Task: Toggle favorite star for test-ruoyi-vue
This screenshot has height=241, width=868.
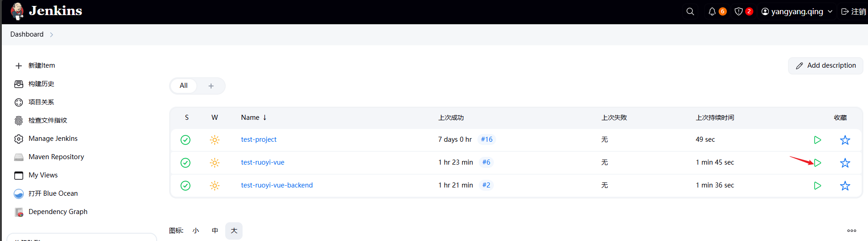Action: pyautogui.click(x=845, y=163)
